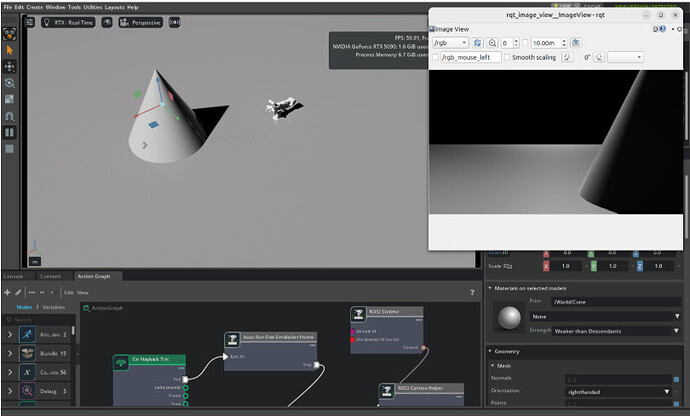The width and height of the screenshot is (690, 416).
Task: Click the save image icon in rqt Image View
Action: 576,43
